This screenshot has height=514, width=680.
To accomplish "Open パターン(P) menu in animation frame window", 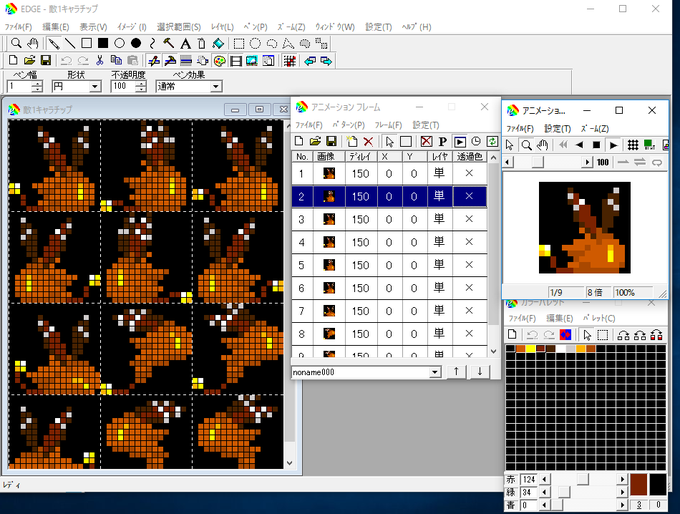I will [348, 125].
